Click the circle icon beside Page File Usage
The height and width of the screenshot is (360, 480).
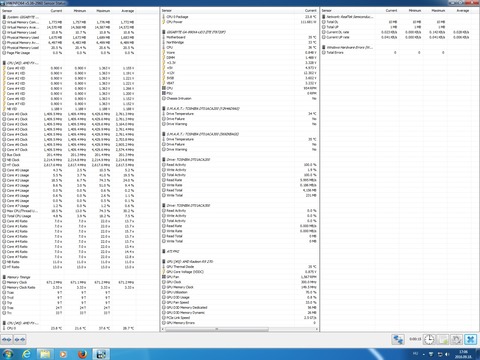point(4,53)
